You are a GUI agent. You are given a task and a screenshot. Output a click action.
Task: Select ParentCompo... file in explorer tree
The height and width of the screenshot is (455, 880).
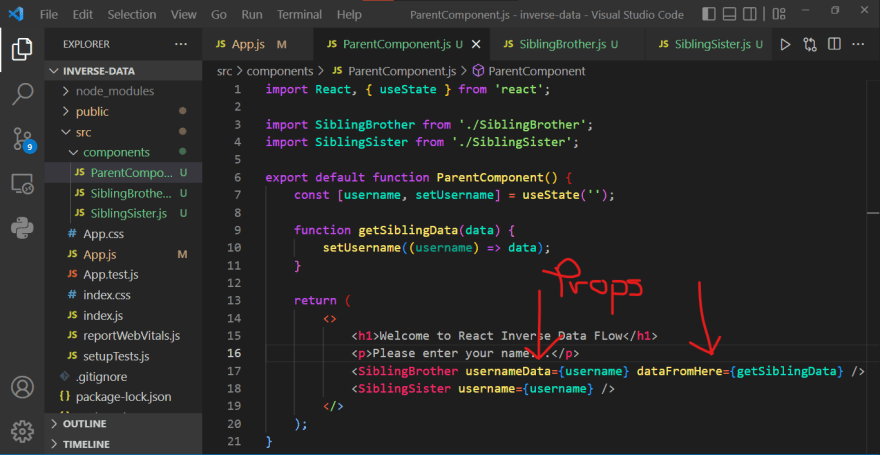(123, 173)
